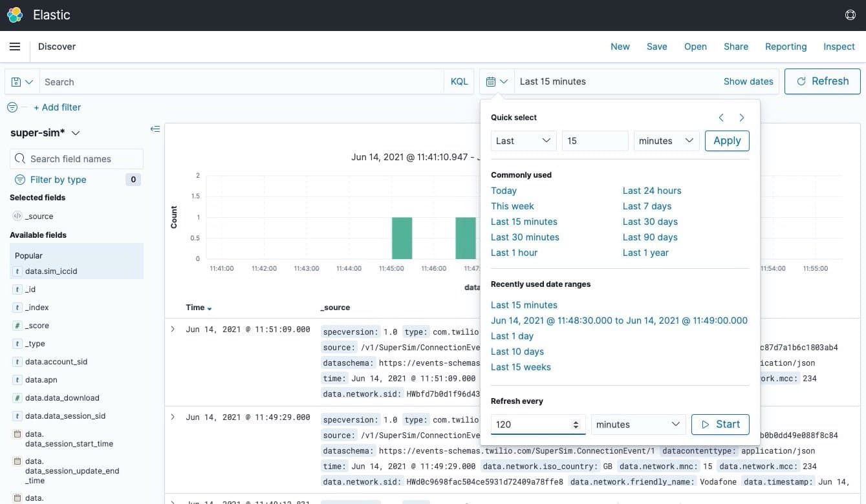Toggle Filter by type options

58,180
